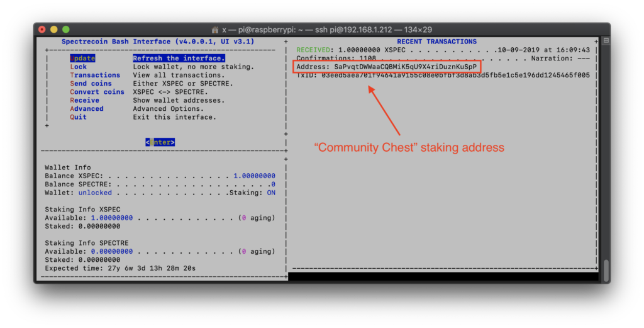The image size is (644, 328).
Task: Open Advanced options menu entry
Action: click(87, 109)
